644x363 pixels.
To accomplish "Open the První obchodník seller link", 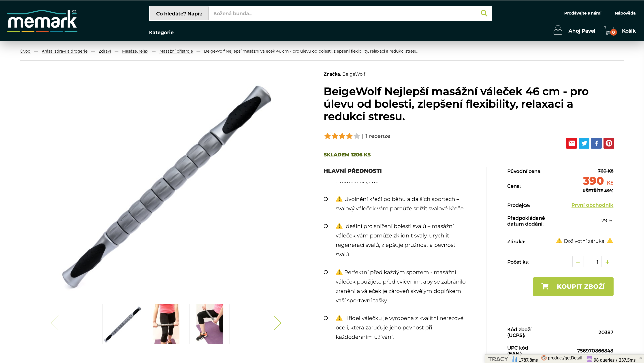I will coord(592,205).
